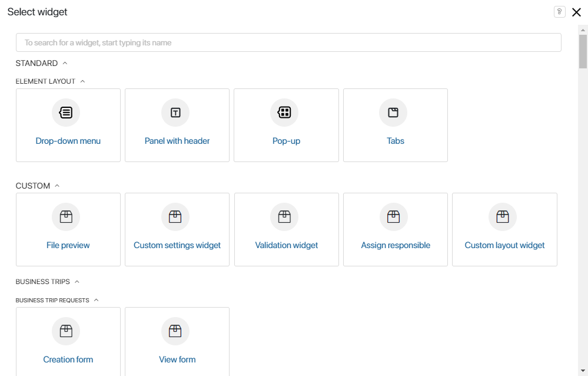Collapse the ELEMENT LAYOUT group
The height and width of the screenshot is (376, 588).
pos(82,81)
